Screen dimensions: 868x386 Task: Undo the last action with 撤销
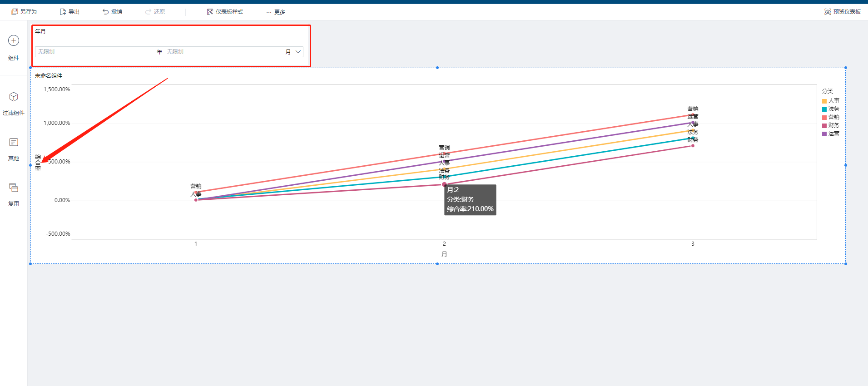(x=112, y=12)
